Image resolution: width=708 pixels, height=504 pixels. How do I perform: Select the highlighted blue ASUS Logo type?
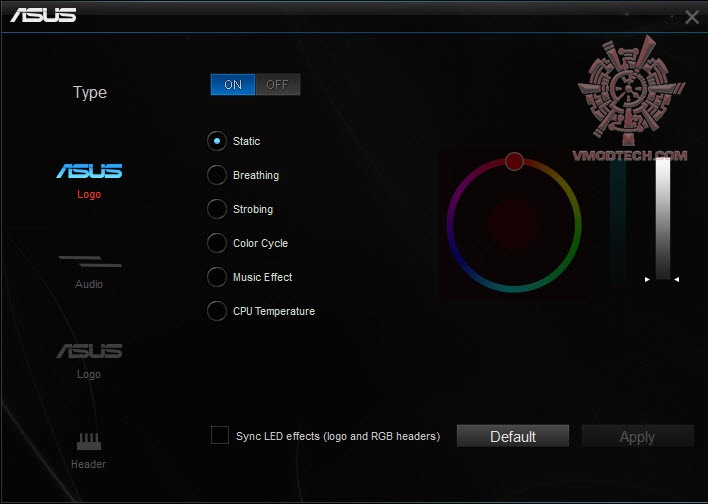(x=89, y=171)
